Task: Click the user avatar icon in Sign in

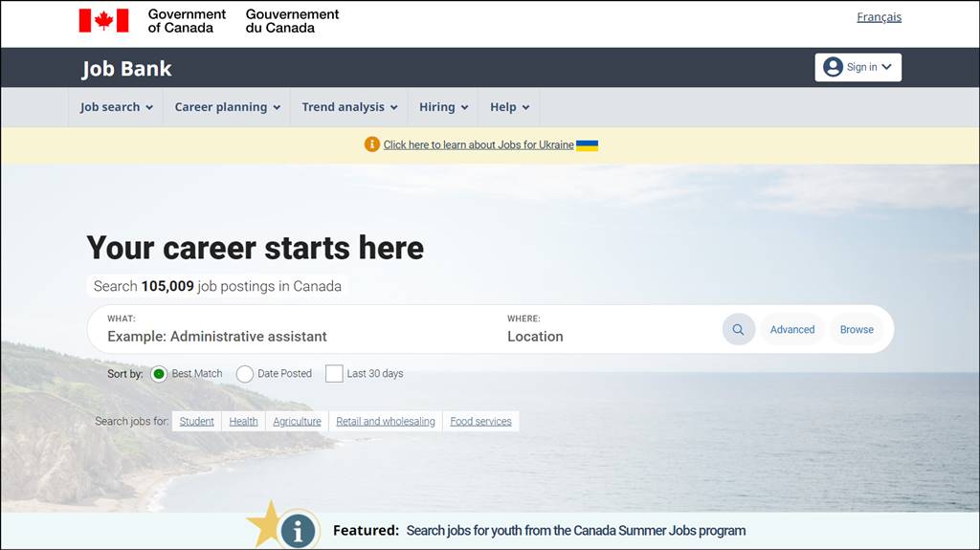Action: 833,67
